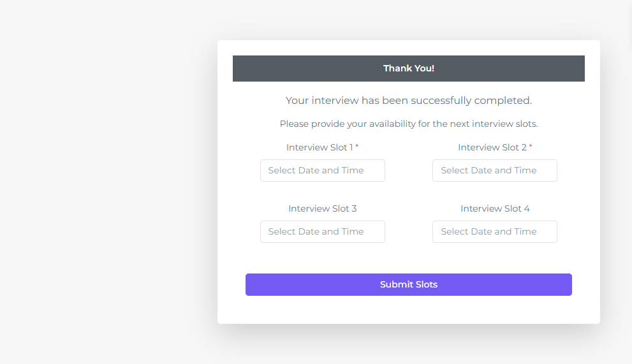The width and height of the screenshot is (632, 364).
Task: Click the Interview Slot 1 label
Action: click(x=319, y=147)
